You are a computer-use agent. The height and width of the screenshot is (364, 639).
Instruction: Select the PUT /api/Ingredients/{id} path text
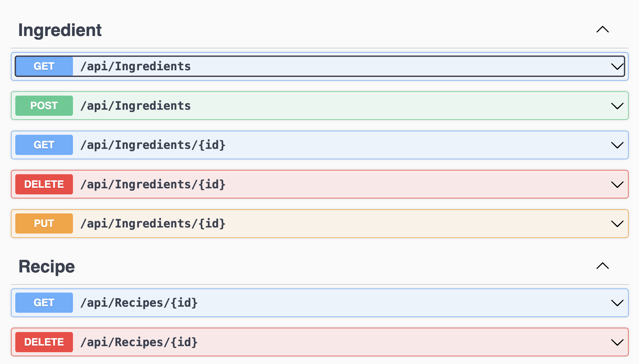tap(153, 223)
